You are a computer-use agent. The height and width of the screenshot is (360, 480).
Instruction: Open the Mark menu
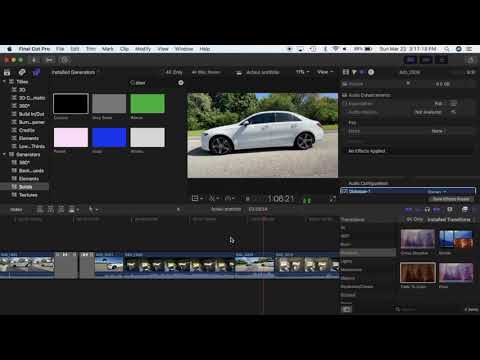108,49
